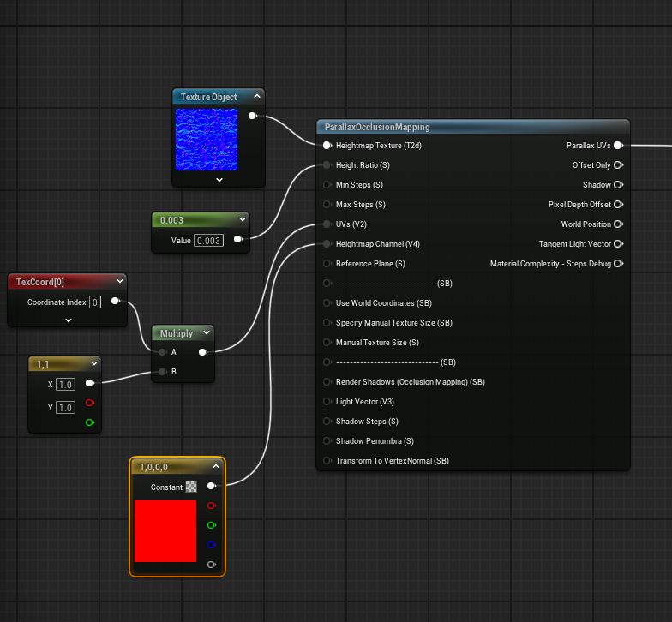Click the Specify Manual Texture Size pin
Screen dimensions: 672x622
click(327, 323)
